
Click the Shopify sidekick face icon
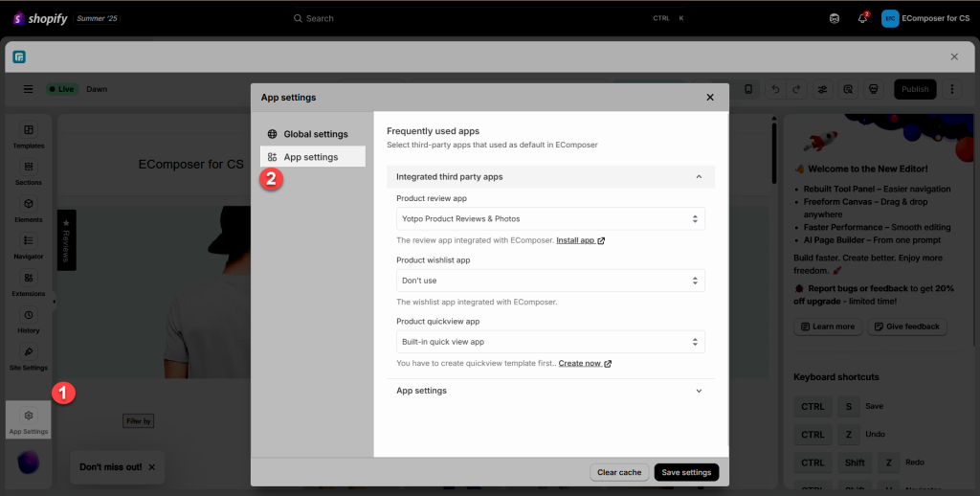tap(834, 18)
